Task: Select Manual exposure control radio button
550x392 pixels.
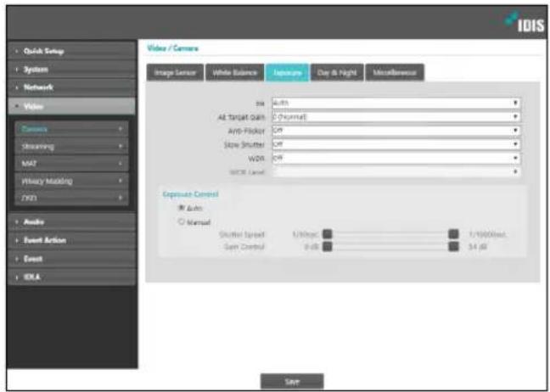Action: (182, 222)
